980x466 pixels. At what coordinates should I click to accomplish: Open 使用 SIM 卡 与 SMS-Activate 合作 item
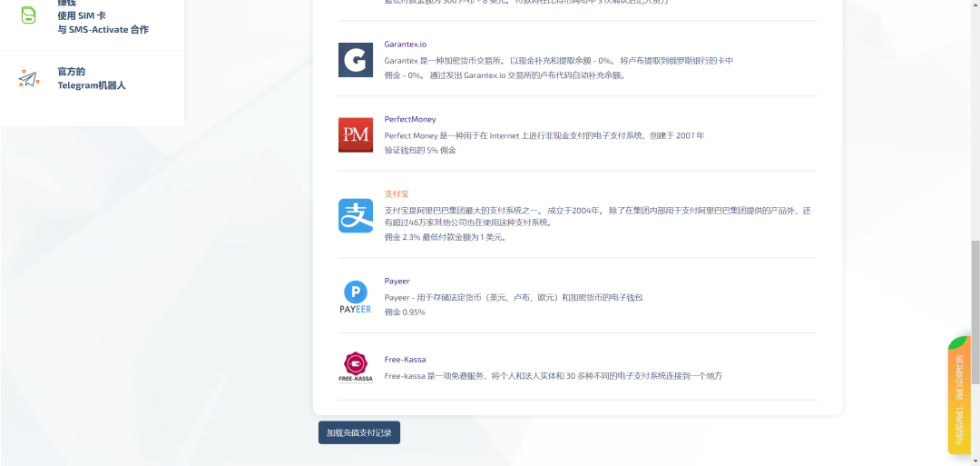pyautogui.click(x=103, y=23)
